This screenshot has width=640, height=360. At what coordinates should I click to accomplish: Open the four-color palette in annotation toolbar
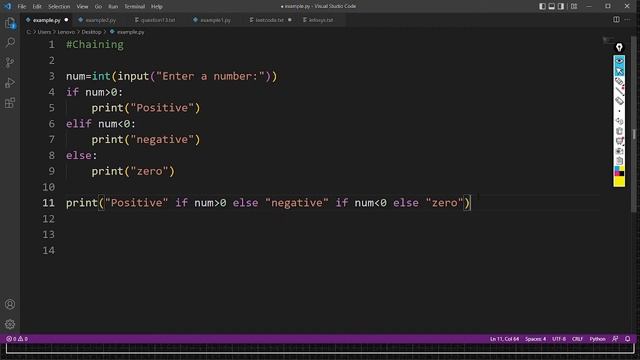(619, 171)
